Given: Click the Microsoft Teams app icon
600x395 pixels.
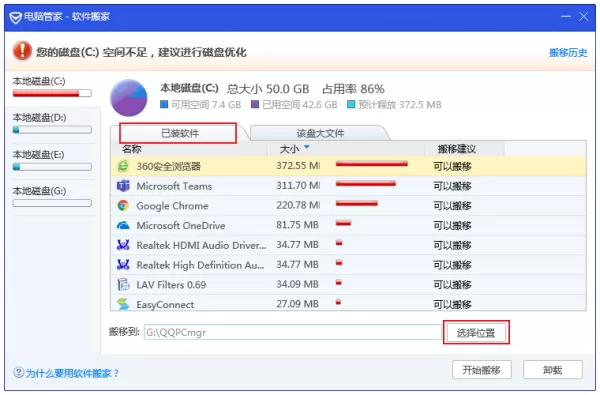Looking at the screenshot, I should (x=123, y=186).
